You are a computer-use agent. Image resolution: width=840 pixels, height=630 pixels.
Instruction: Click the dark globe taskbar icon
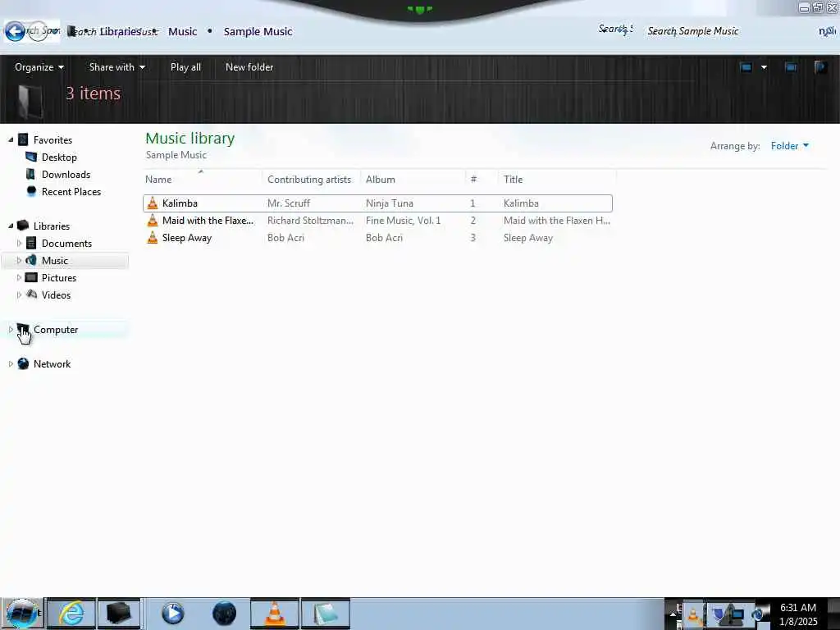225,614
